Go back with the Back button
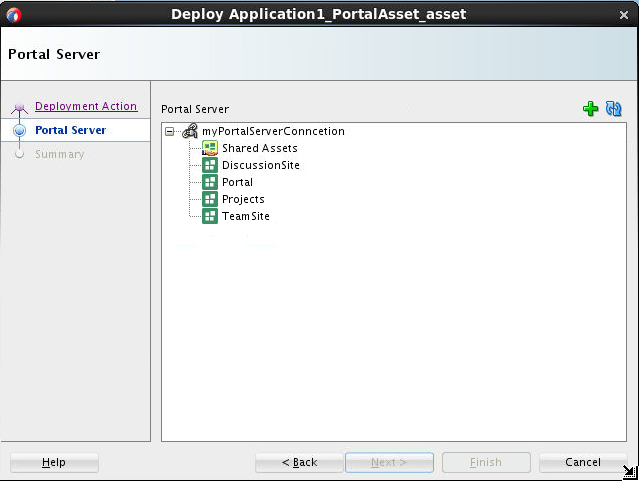 click(x=299, y=462)
